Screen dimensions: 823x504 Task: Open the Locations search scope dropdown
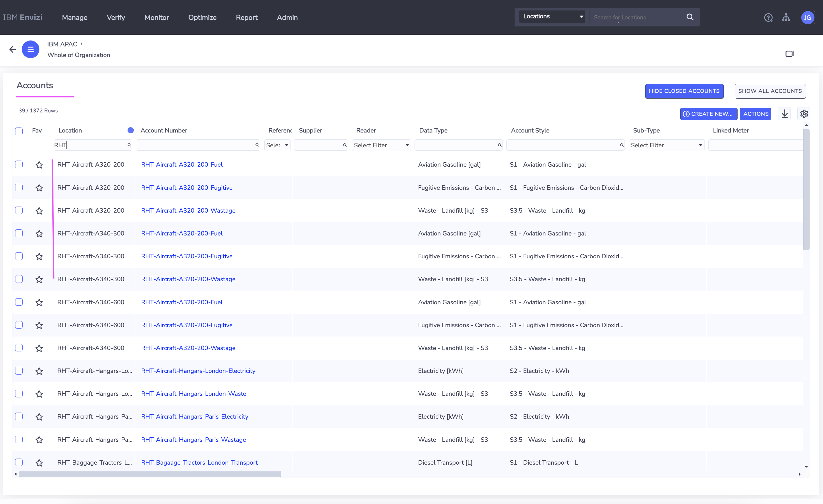[552, 16]
